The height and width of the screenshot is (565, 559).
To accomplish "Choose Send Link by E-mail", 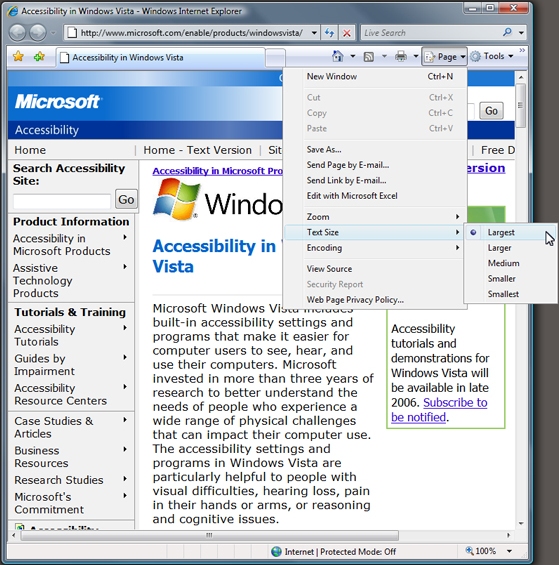I will click(x=375, y=181).
